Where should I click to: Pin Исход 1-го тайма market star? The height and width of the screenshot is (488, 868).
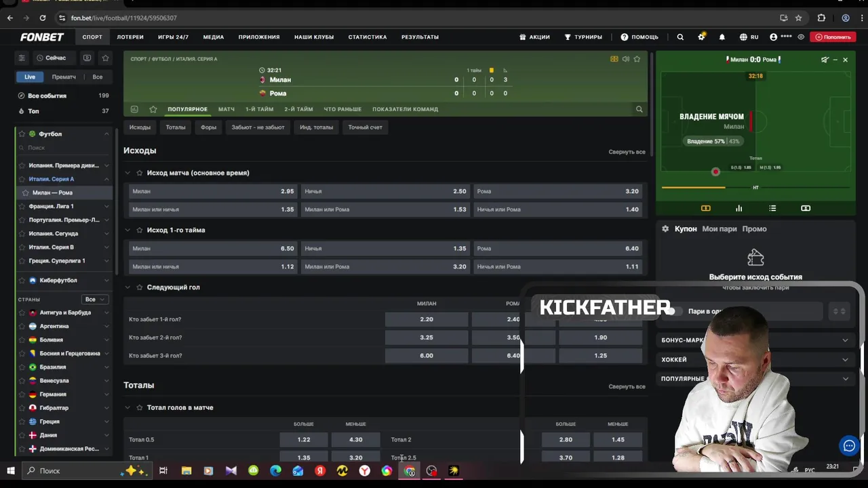pyautogui.click(x=140, y=230)
